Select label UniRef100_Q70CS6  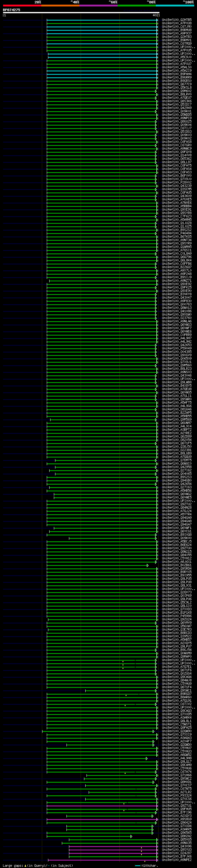click(177, 799)
